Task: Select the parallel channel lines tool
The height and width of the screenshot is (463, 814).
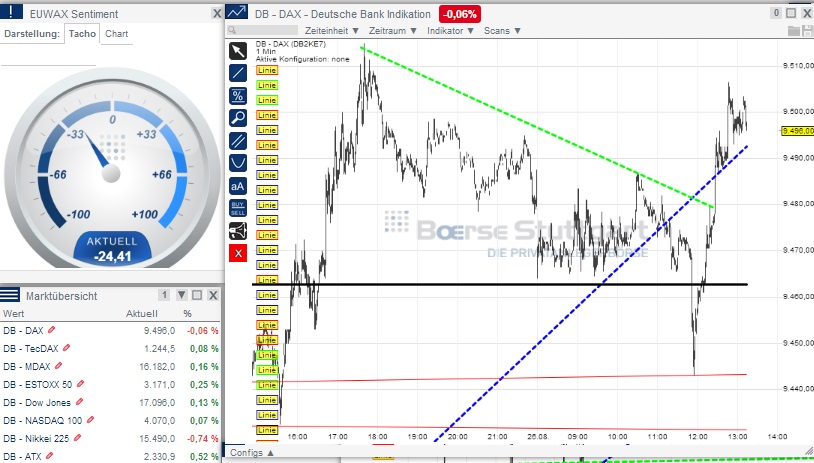Action: click(x=238, y=141)
